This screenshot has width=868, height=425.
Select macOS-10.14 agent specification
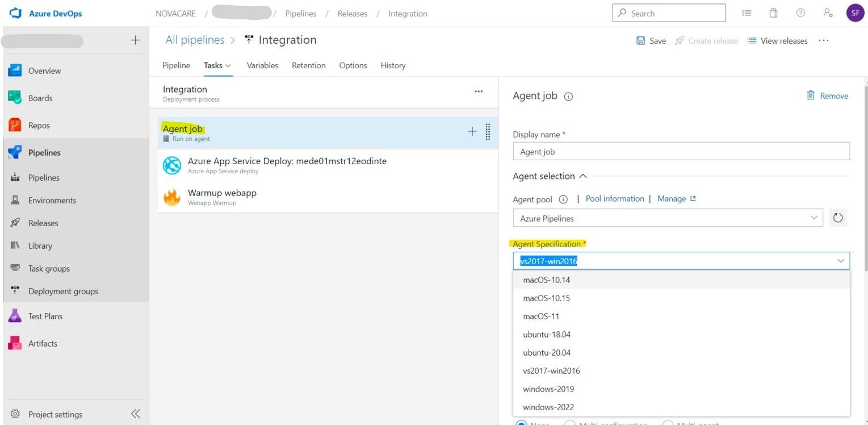click(681, 280)
